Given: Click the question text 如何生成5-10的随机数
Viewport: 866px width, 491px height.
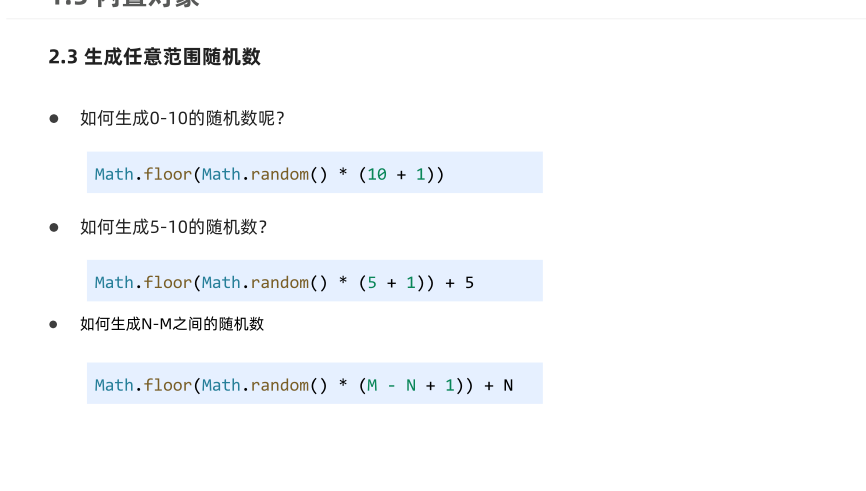Looking at the screenshot, I should [x=173, y=227].
